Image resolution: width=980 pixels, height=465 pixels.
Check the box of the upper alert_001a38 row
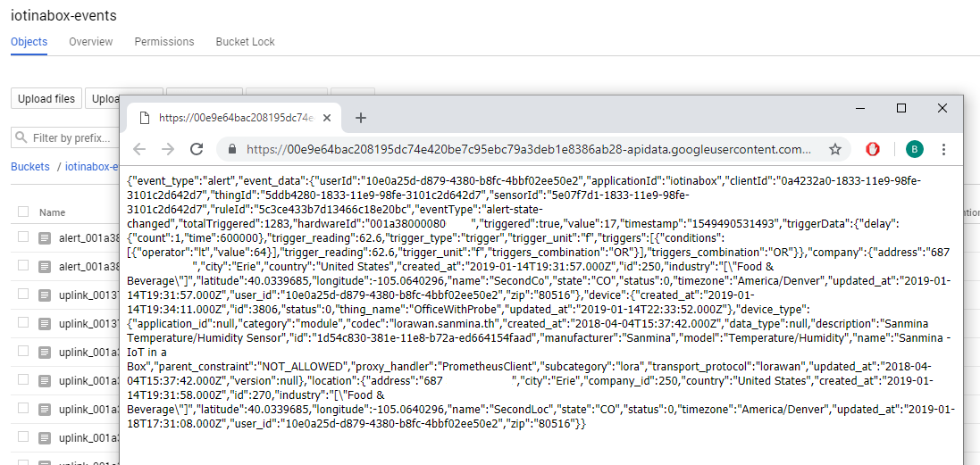pos(23,237)
